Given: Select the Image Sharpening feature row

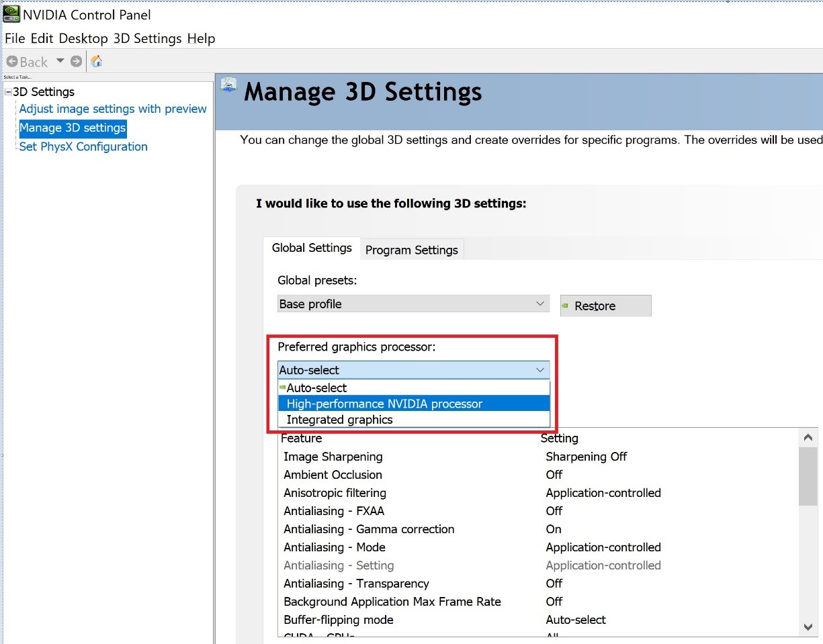Looking at the screenshot, I should click(x=333, y=457).
